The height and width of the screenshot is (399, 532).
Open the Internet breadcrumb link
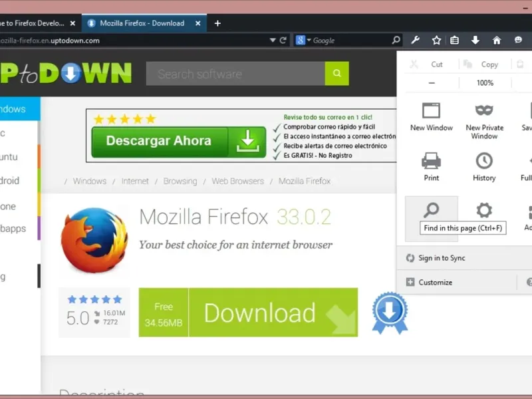point(135,181)
